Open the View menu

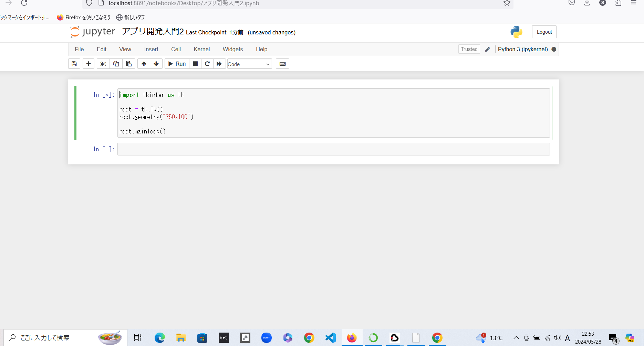pos(125,49)
